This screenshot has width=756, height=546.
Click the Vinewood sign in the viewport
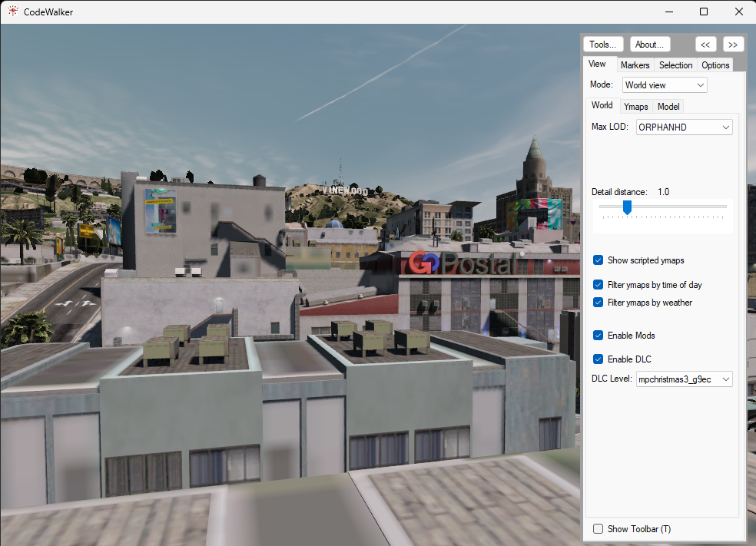(x=345, y=191)
